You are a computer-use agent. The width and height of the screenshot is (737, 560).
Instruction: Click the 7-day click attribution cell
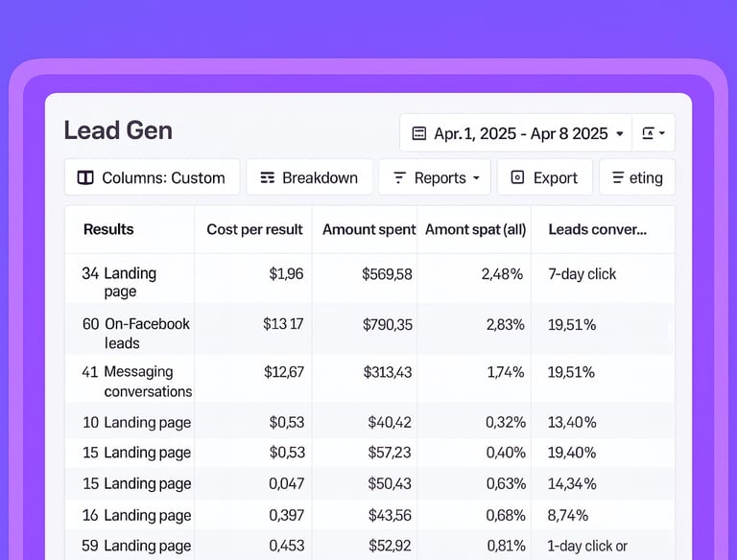582,274
